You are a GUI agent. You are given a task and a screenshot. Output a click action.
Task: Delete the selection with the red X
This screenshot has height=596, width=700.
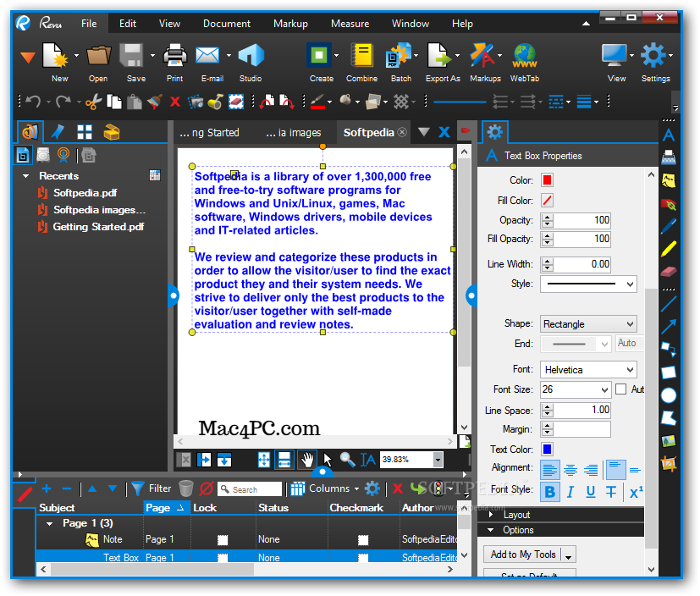point(175,102)
